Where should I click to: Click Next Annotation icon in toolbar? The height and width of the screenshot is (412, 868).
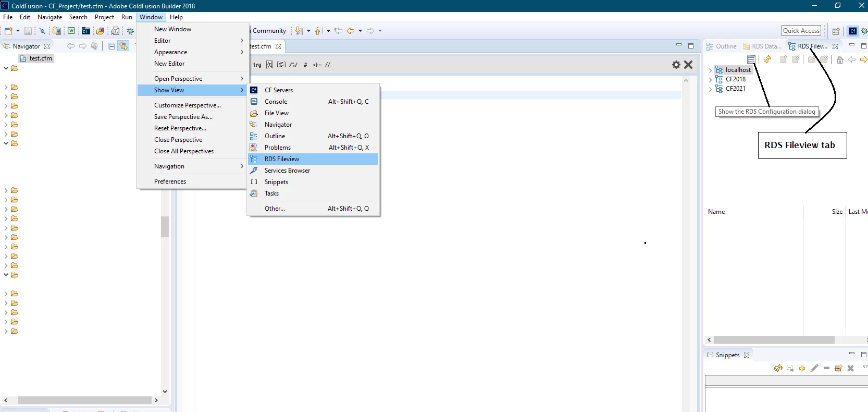point(299,31)
